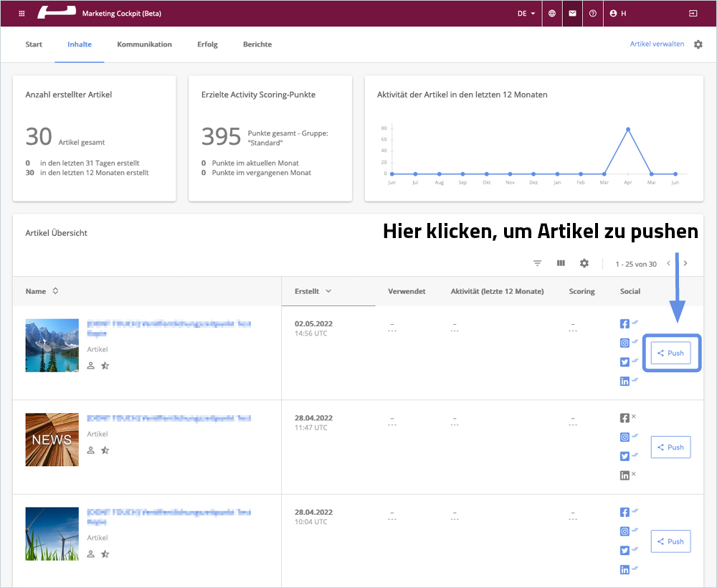The height and width of the screenshot is (588, 717).
Task: Open the help question mark icon
Action: click(x=593, y=13)
